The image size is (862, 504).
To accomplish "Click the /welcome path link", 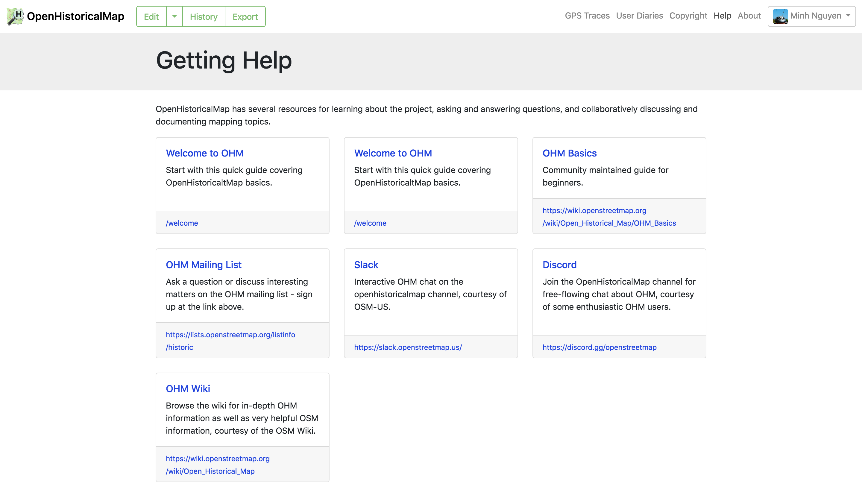I will tap(182, 223).
